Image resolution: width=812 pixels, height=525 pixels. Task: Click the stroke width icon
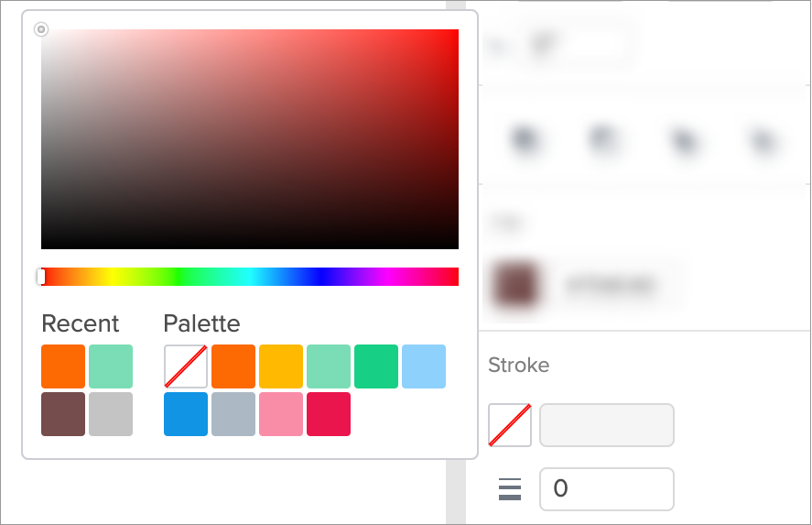click(x=510, y=489)
